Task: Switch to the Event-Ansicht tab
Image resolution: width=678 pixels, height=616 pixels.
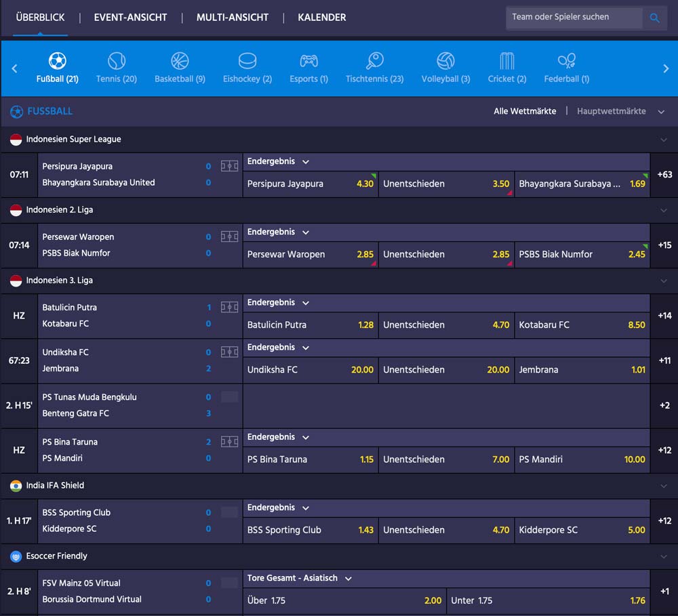Action: tap(130, 18)
